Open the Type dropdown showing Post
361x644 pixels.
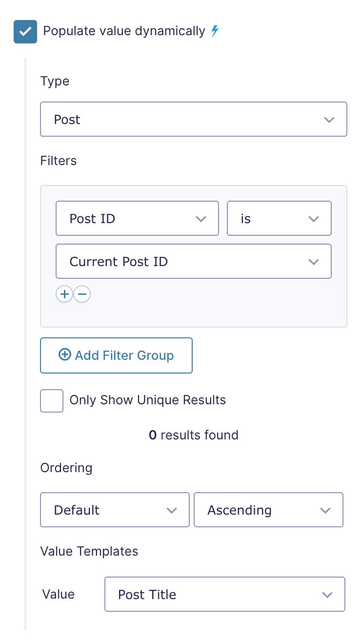(194, 119)
